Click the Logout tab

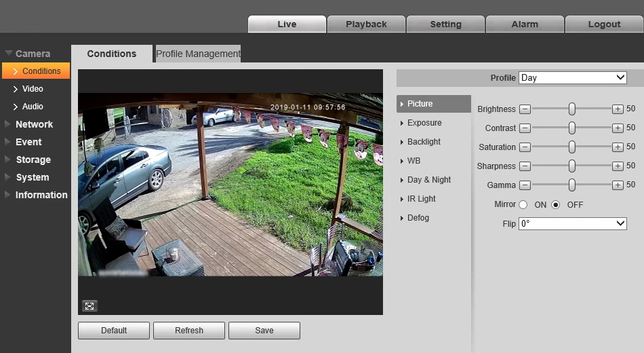coord(604,24)
